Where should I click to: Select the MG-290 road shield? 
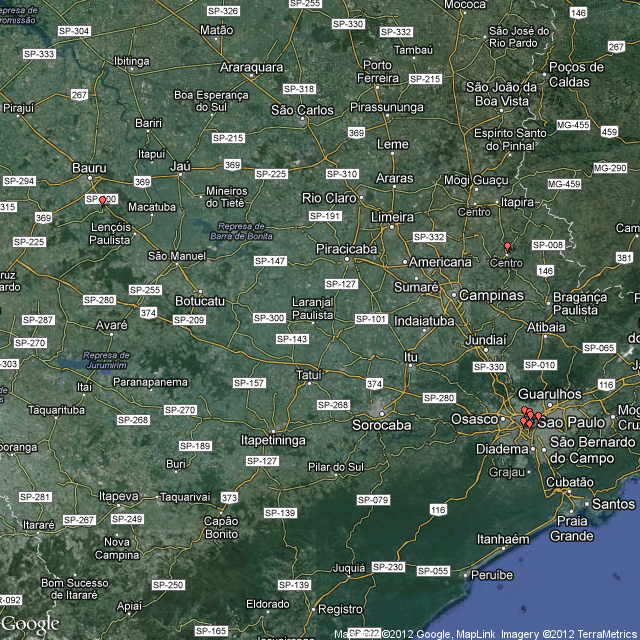(x=609, y=168)
